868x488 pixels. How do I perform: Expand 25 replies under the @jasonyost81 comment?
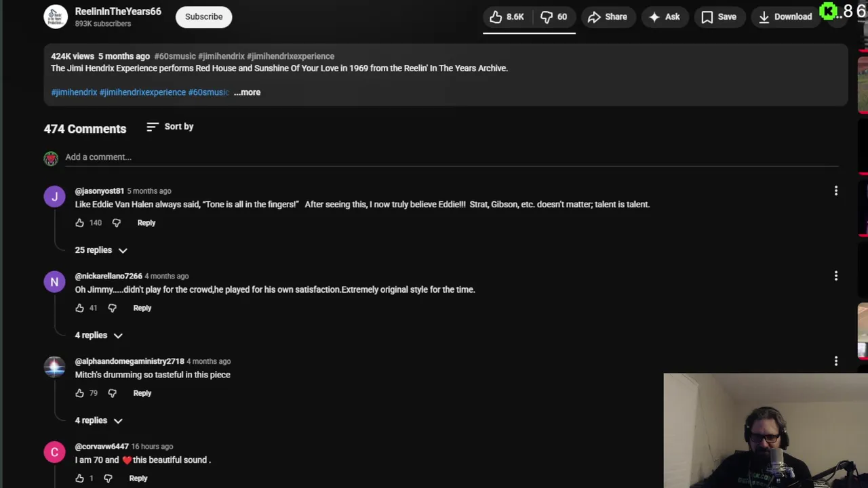pyautogui.click(x=101, y=250)
